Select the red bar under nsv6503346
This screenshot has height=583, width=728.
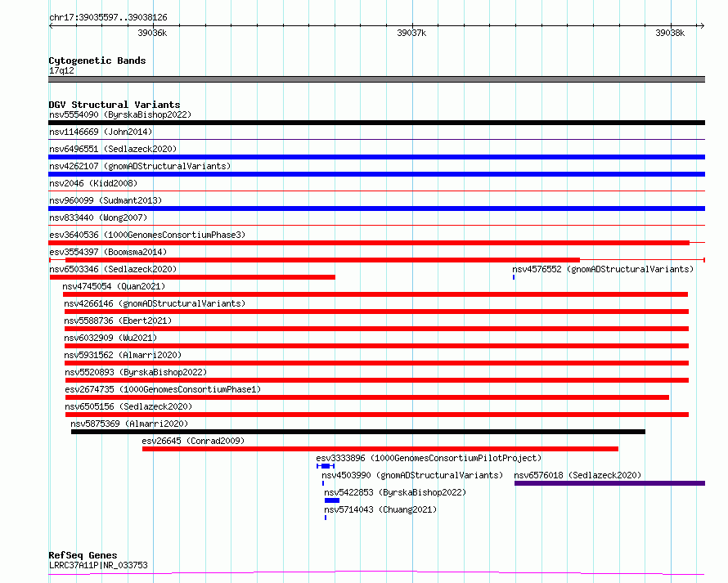[192, 277]
